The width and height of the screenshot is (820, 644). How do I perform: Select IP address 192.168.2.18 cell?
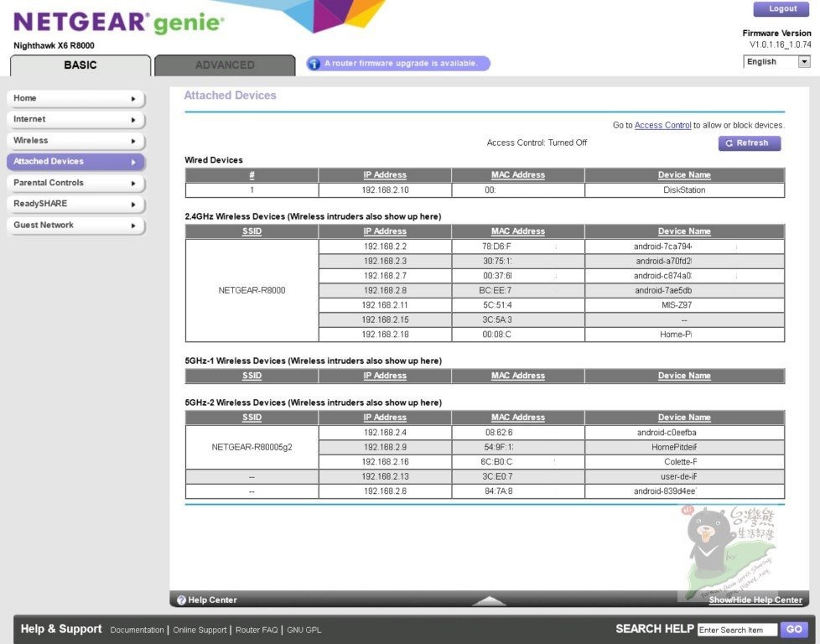click(x=385, y=335)
